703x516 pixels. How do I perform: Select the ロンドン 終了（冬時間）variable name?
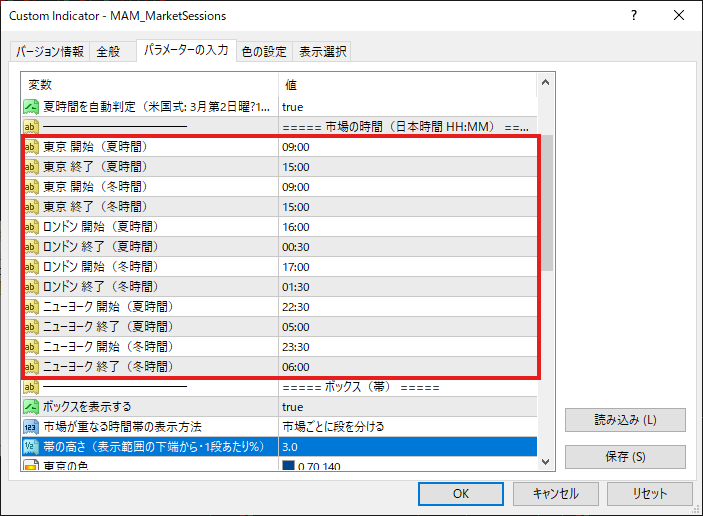tap(100, 286)
